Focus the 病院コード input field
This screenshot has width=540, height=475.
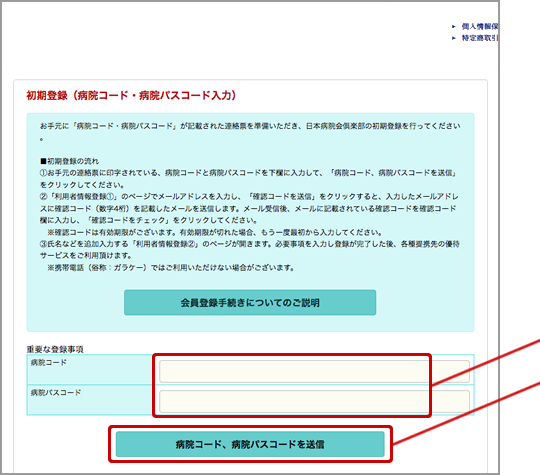pos(314,371)
